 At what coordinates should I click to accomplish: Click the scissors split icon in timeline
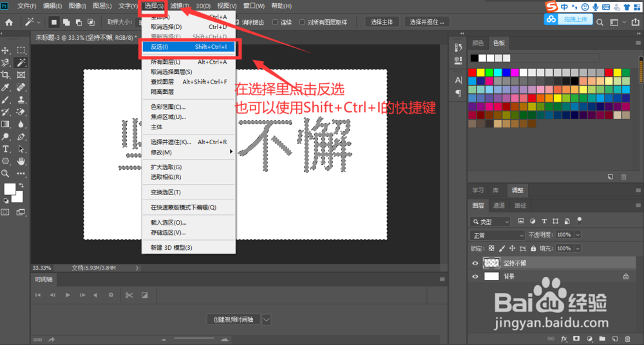129,295
